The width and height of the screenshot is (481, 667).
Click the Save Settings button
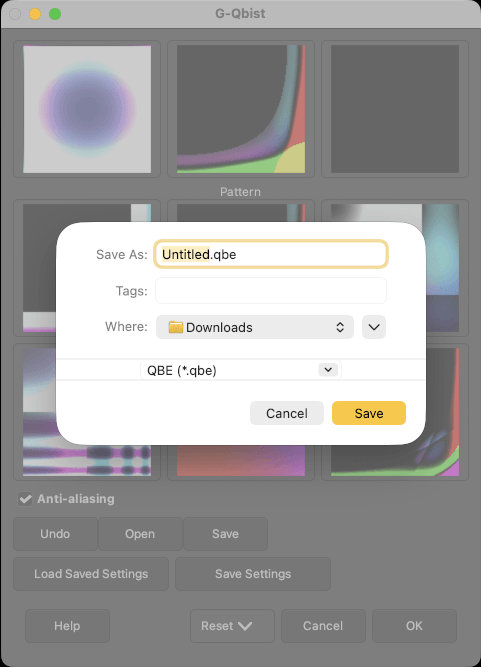[253, 574]
